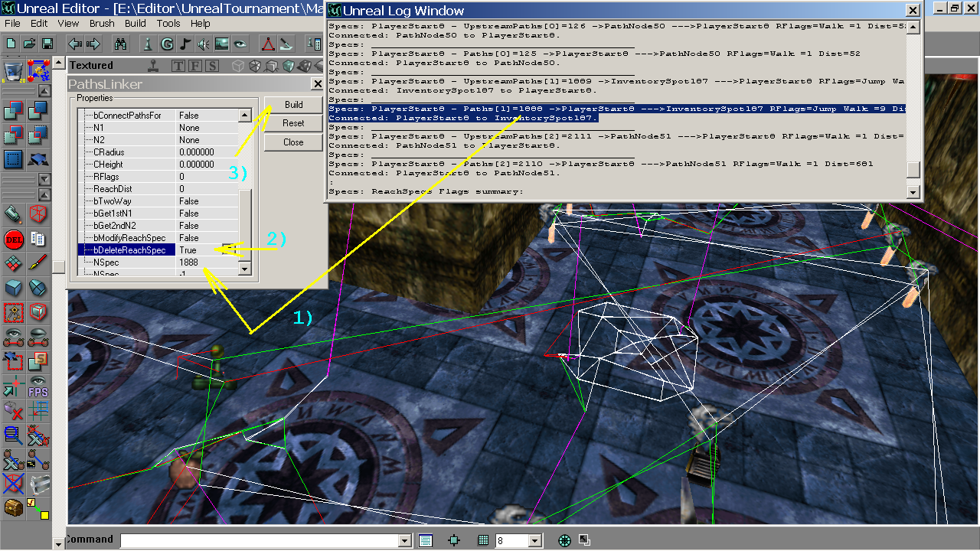Open the Music browser note icon

pos(185,44)
